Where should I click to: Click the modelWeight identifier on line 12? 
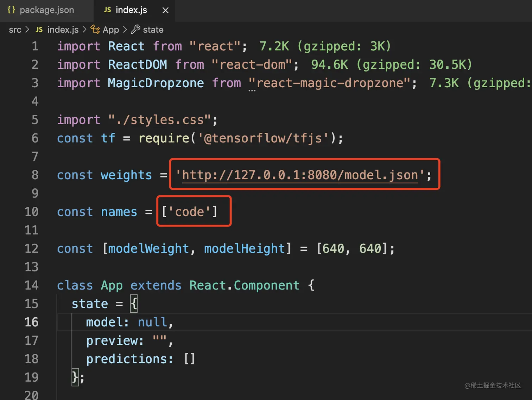pos(148,249)
